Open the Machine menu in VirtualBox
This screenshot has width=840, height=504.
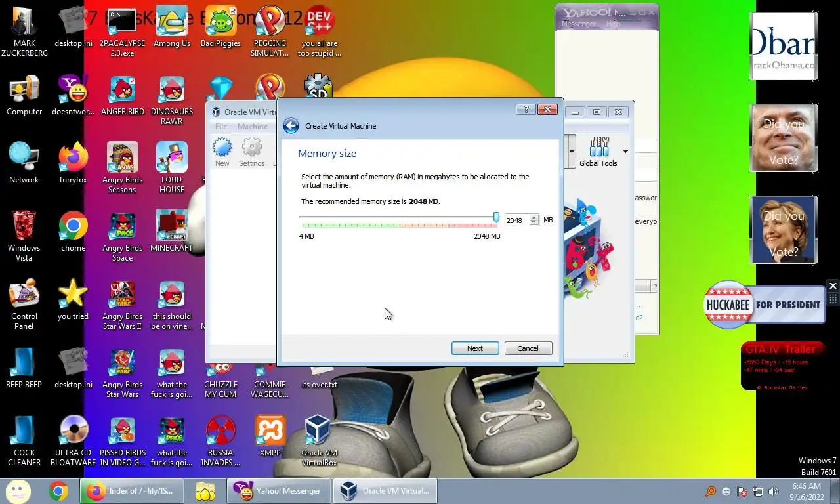coord(253,127)
